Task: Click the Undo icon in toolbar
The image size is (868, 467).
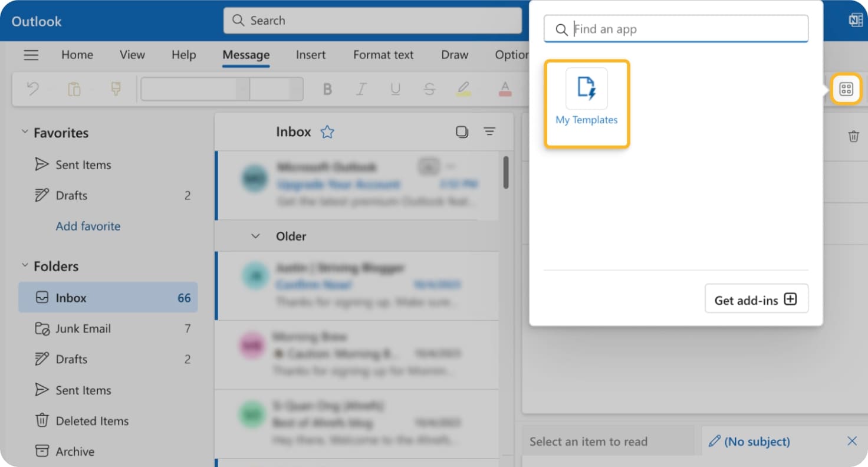Action: [33, 89]
